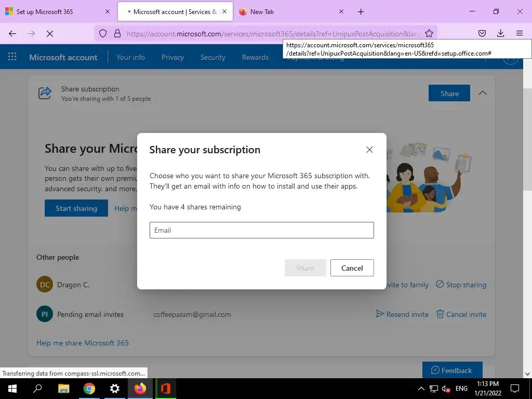The height and width of the screenshot is (399, 532).
Task: Click the disabled Share button in the dialog
Action: pyautogui.click(x=305, y=268)
